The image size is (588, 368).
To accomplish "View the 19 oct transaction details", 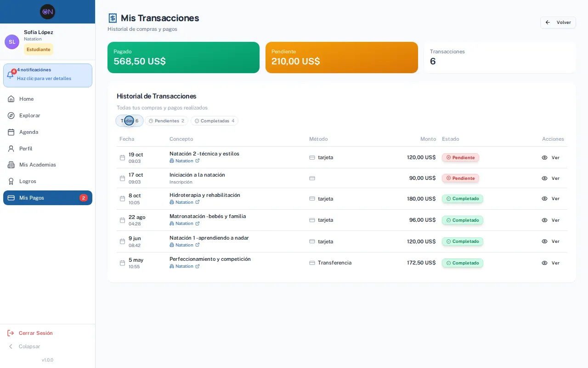I will click(550, 157).
